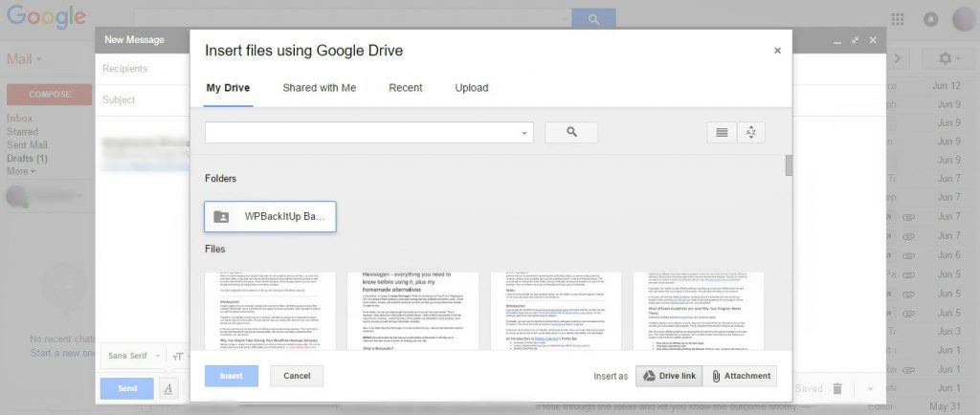Discard draft with the trash icon
Image resolution: width=980 pixels, height=415 pixels.
(x=836, y=389)
